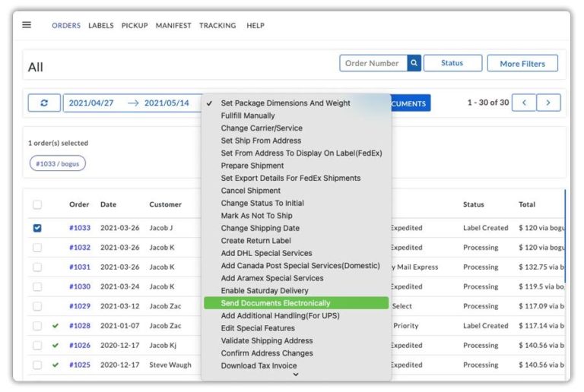Click green checkmark on order #1028 row
Viewport: 584px width, 392px height.
[x=56, y=326]
